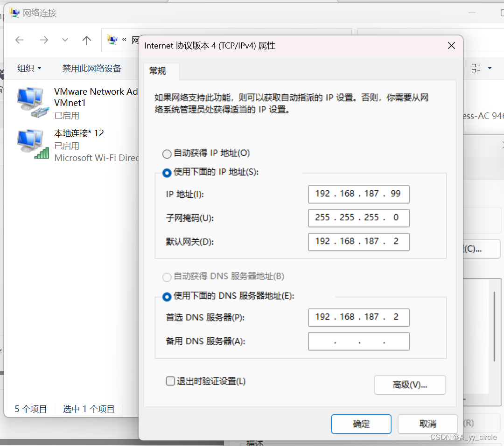Click the 备用 DNS 服务器 input field
The image size is (504, 446).
pos(358,341)
